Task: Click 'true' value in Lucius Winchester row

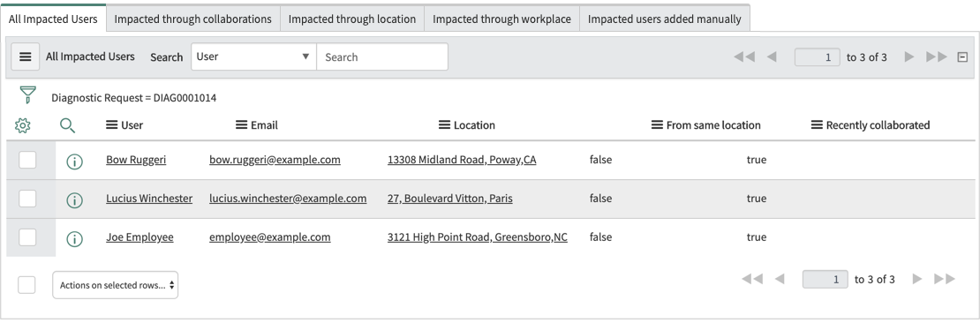Action: tap(757, 199)
